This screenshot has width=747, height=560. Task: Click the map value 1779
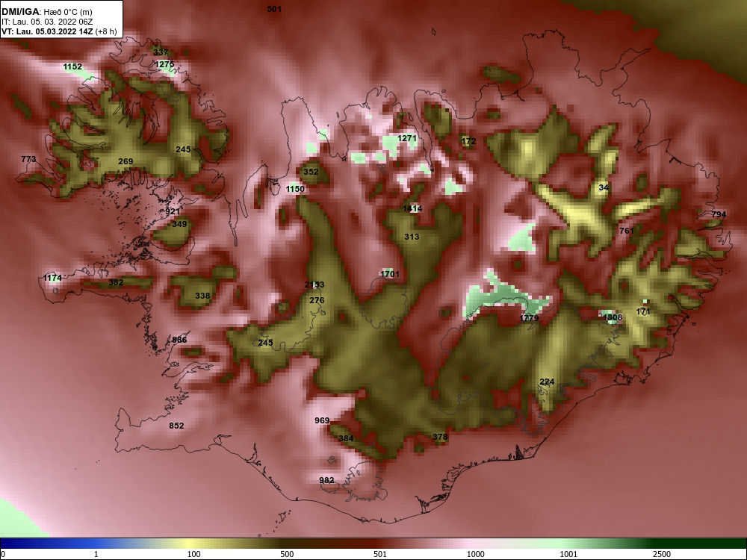pos(529,318)
